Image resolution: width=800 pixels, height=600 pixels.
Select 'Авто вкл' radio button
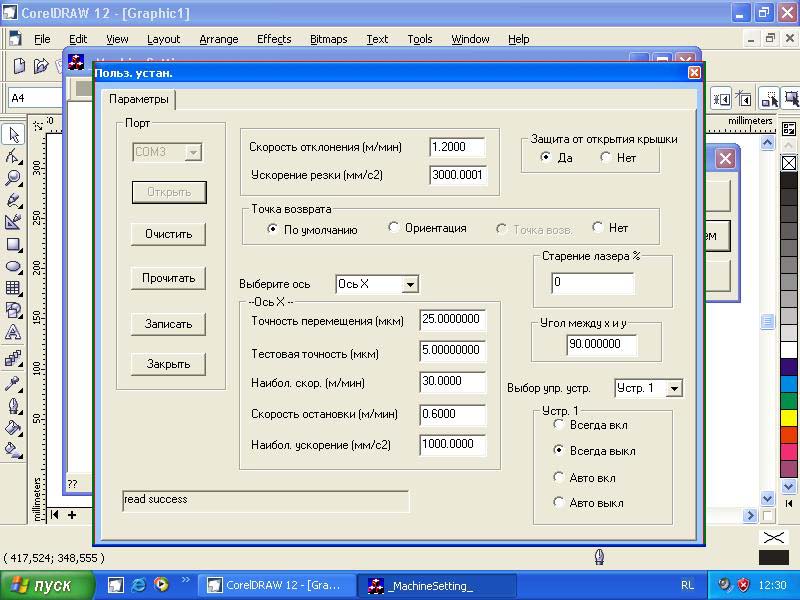tap(559, 477)
